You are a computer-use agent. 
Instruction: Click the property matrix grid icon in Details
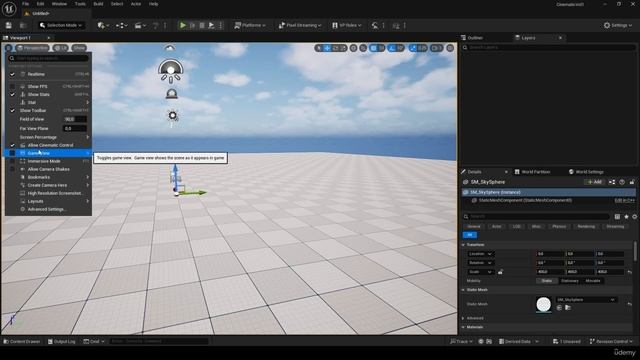617,217
